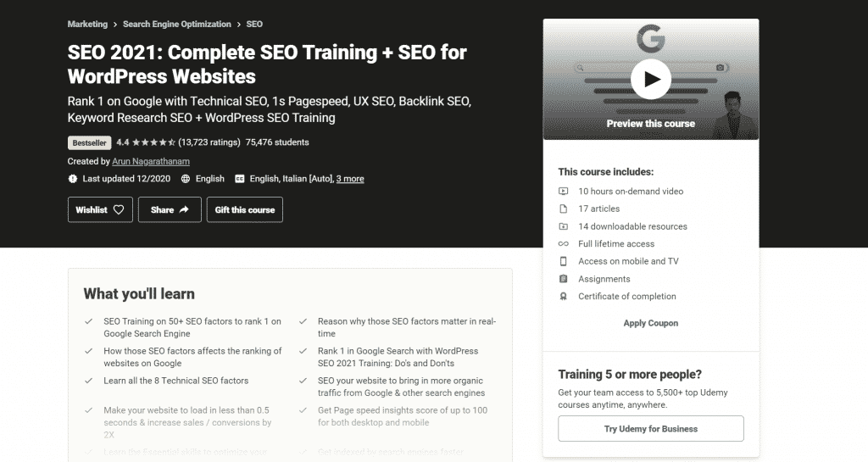The image size is (868, 462).
Task: Click the Google search preview thumbnail
Action: pos(650,79)
